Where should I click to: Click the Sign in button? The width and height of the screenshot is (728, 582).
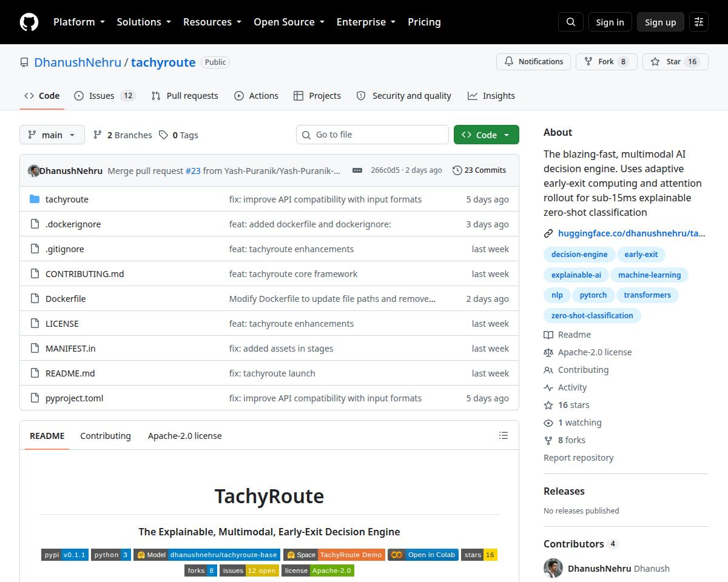pyautogui.click(x=610, y=22)
